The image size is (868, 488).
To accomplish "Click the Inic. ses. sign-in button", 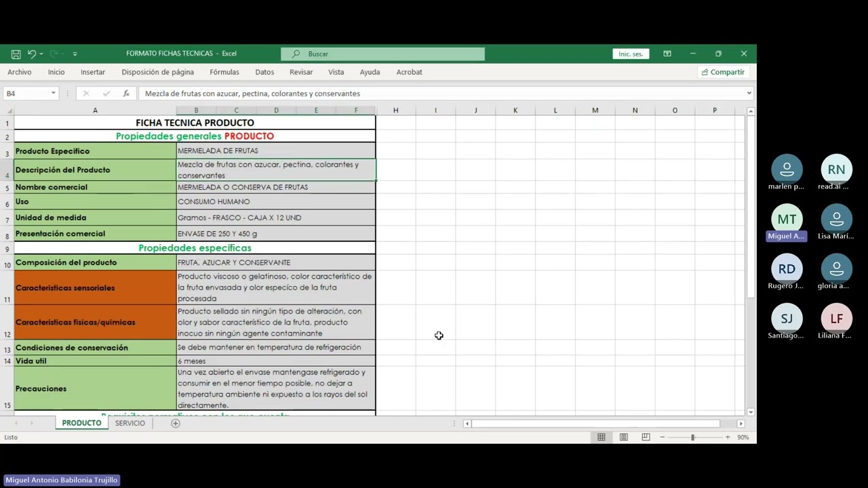I will coord(631,54).
